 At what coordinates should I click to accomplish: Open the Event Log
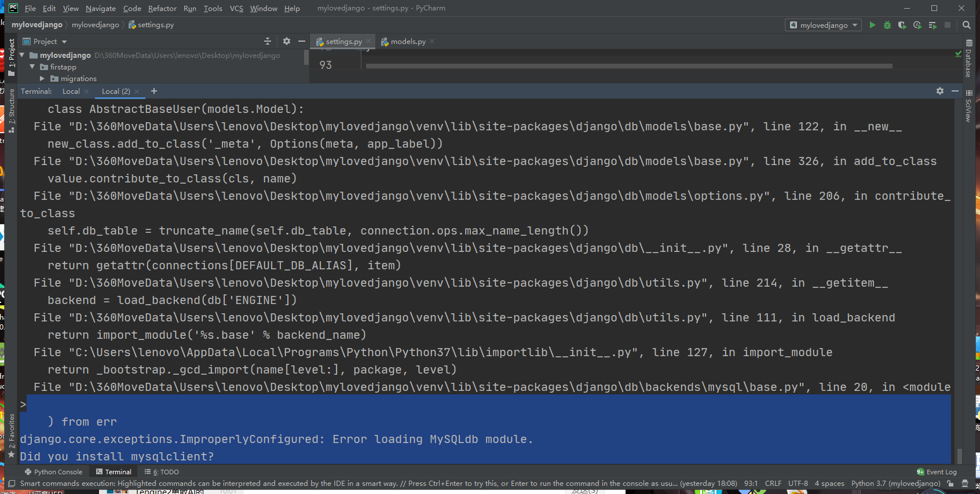coord(937,472)
